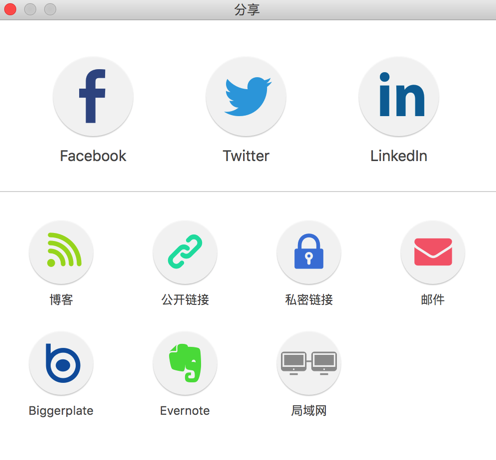Viewport: 496px width, 460px height.
Task: Click the 私密链接 label
Action: (x=309, y=300)
